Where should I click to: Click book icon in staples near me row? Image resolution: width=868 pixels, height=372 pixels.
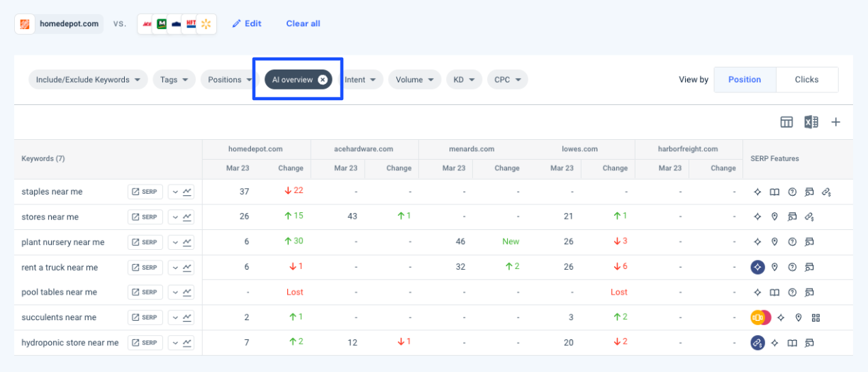[x=774, y=192]
